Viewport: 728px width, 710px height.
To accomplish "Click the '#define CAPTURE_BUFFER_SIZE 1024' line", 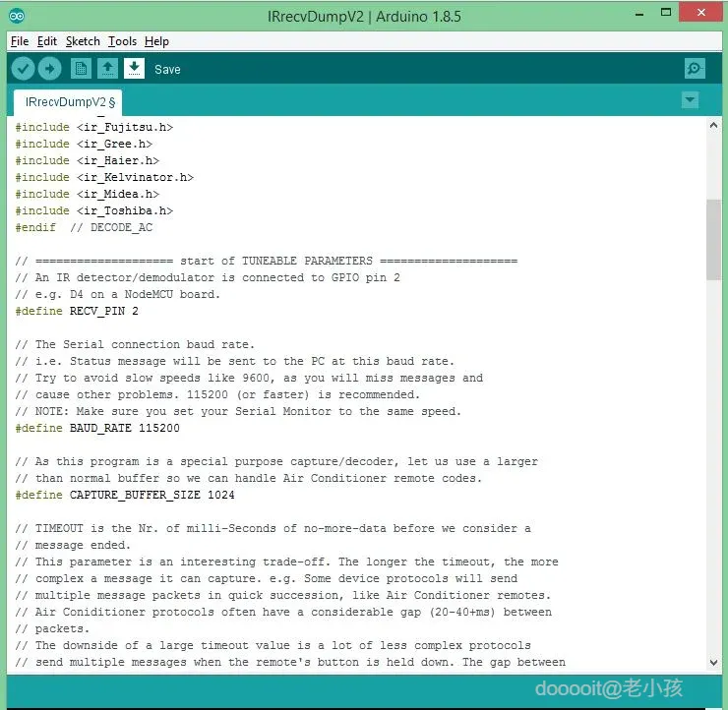I will click(x=124, y=495).
